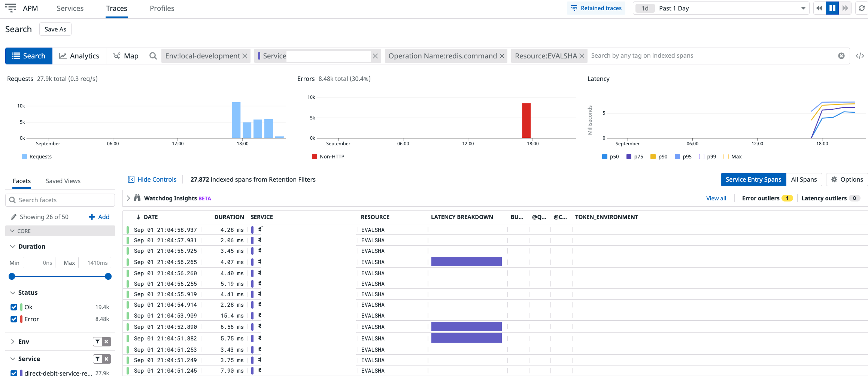Click the Env facet filter funnel icon

tap(98, 342)
